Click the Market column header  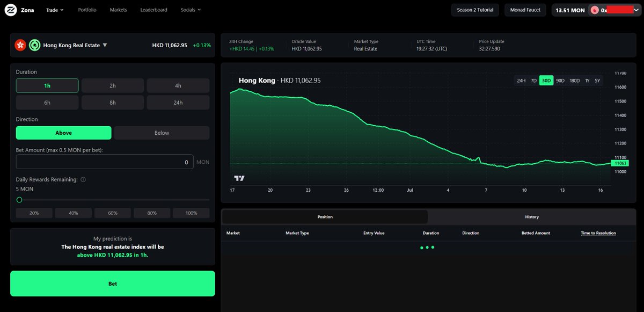click(233, 233)
